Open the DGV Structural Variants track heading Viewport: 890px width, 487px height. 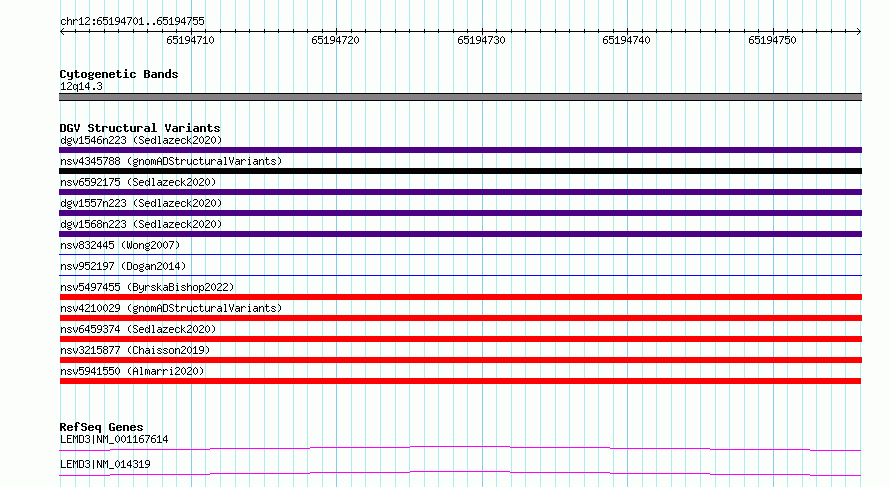tap(140, 128)
